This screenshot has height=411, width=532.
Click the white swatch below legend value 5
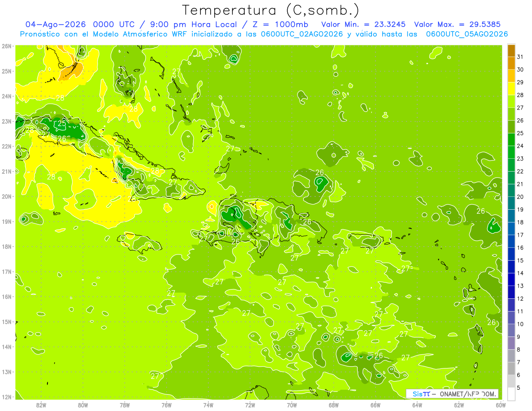coord(511,394)
